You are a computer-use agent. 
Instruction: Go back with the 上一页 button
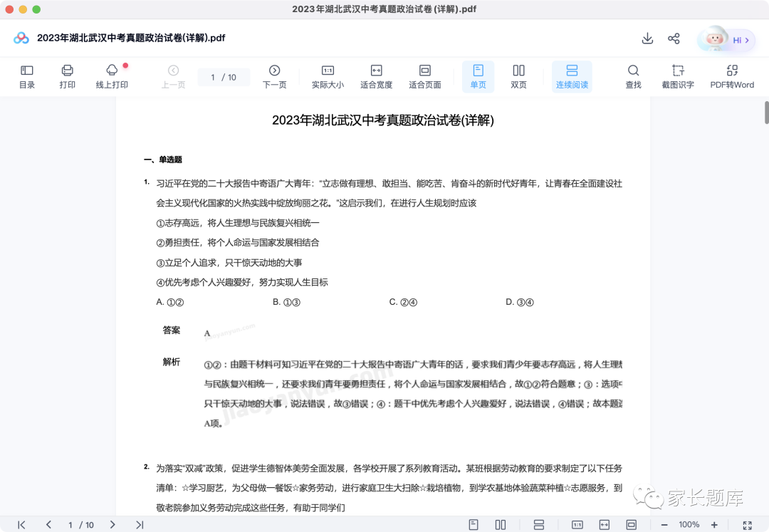pos(173,77)
